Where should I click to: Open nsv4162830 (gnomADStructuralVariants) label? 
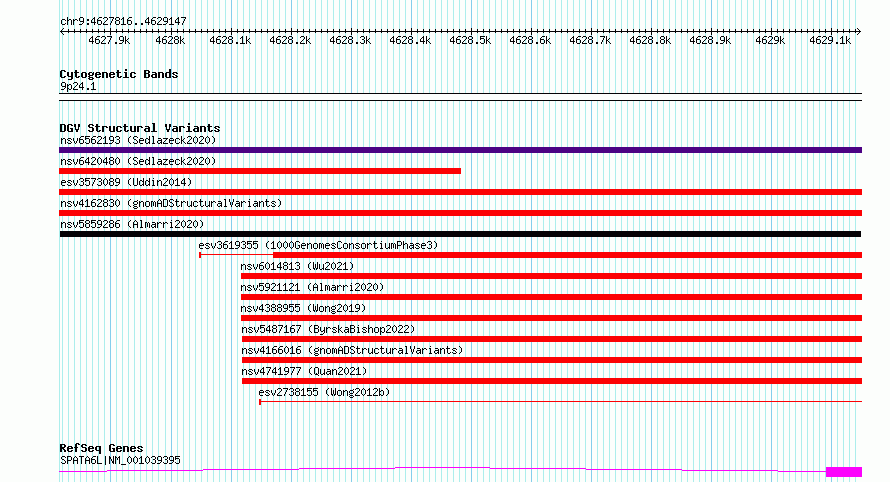(171, 203)
